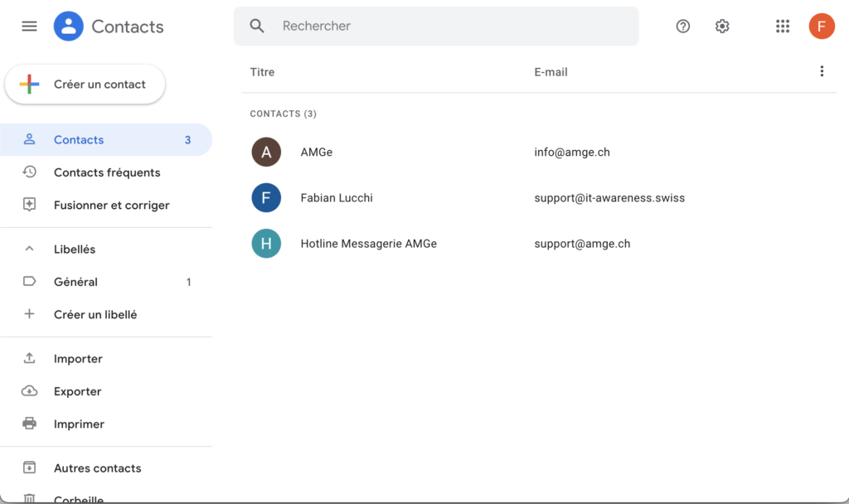Open the settings gear icon
The height and width of the screenshot is (504, 849).
tap(722, 27)
